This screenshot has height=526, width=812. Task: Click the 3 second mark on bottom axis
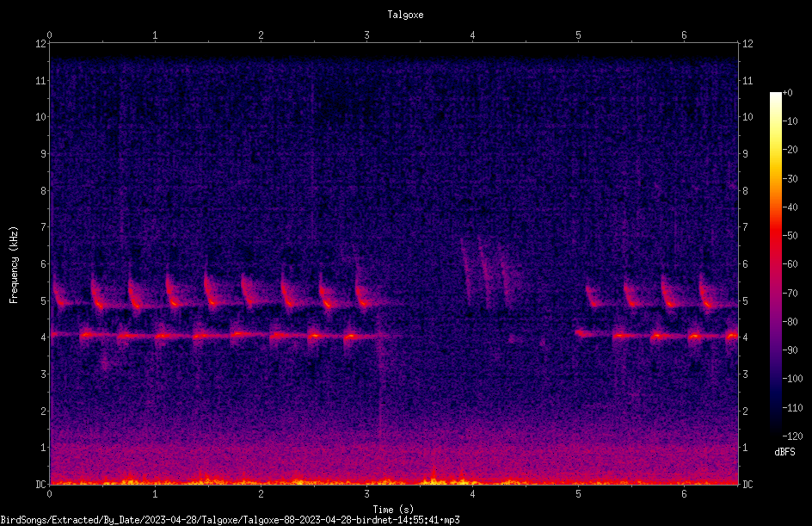coord(366,494)
